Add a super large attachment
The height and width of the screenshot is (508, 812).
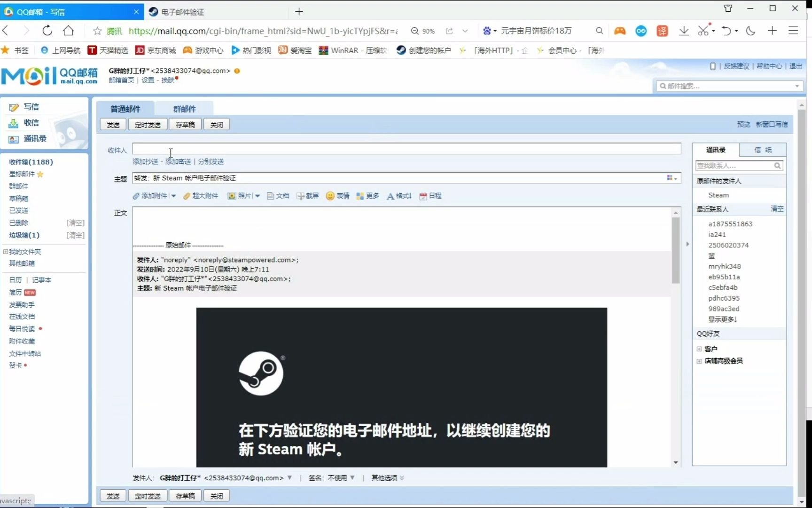(201, 196)
